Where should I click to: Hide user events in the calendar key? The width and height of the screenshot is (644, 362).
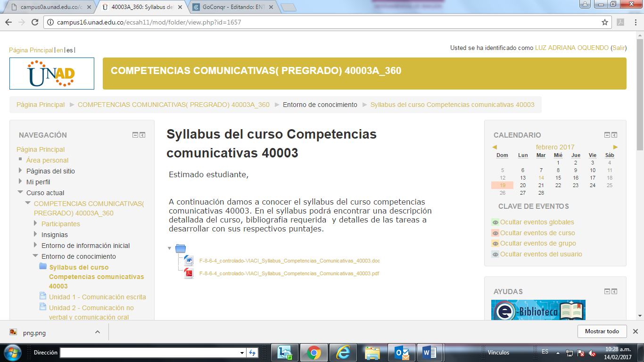[x=541, y=254]
